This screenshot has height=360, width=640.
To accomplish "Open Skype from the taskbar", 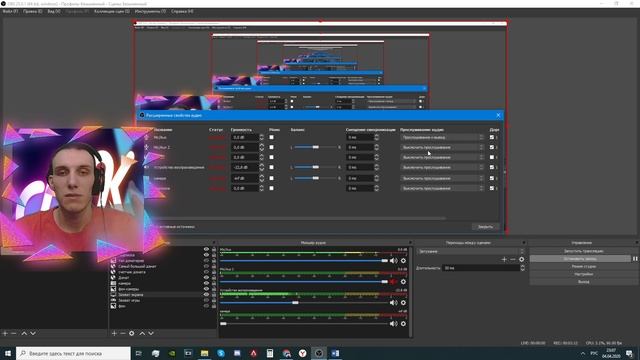I will tap(221, 353).
